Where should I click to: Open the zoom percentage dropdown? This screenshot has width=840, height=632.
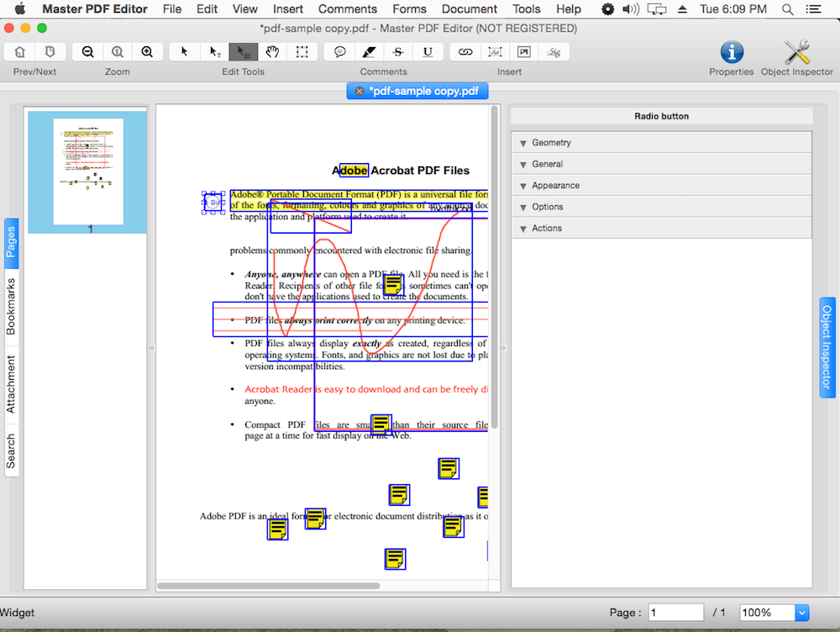coord(801,612)
